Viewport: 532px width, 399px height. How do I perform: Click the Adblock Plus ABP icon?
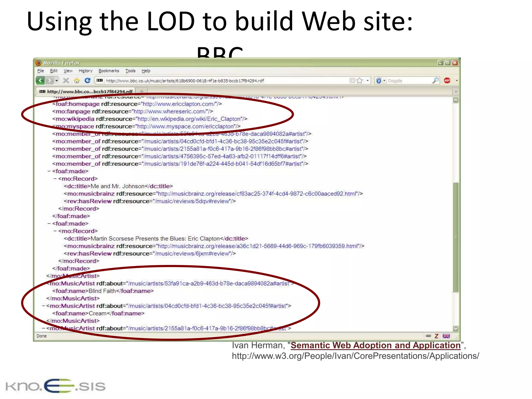pyautogui.click(x=447, y=81)
